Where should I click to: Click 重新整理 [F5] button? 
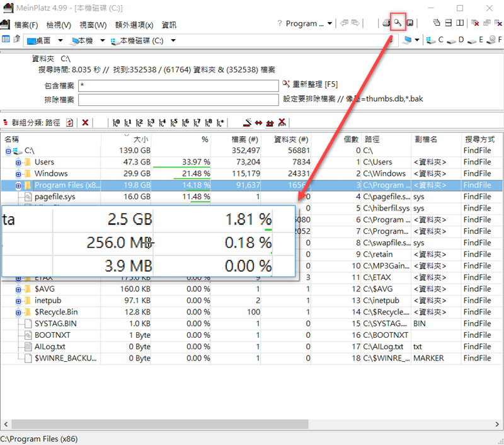click(x=310, y=84)
